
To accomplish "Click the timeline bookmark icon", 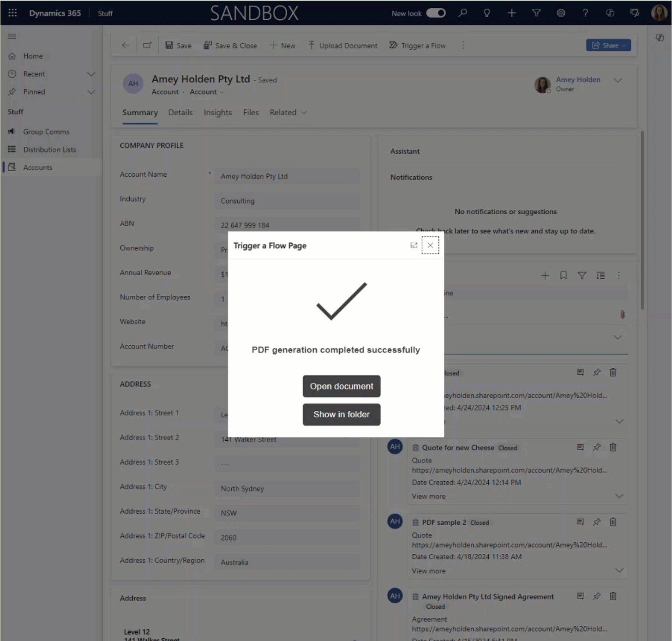I will click(x=564, y=276).
